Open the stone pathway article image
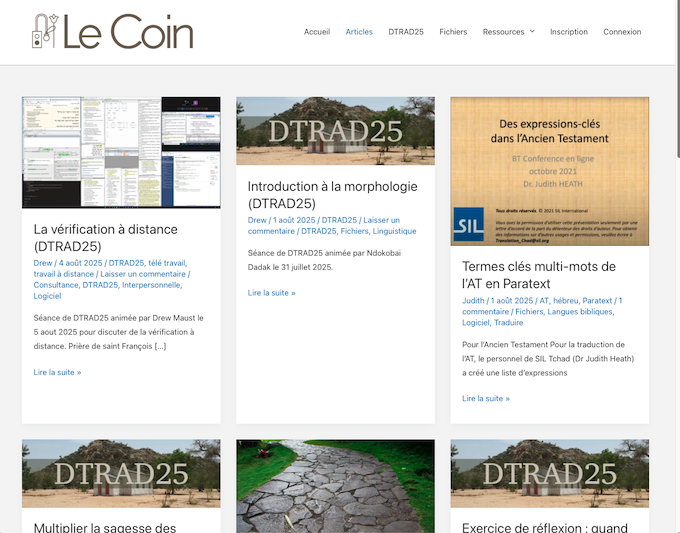 (x=335, y=486)
